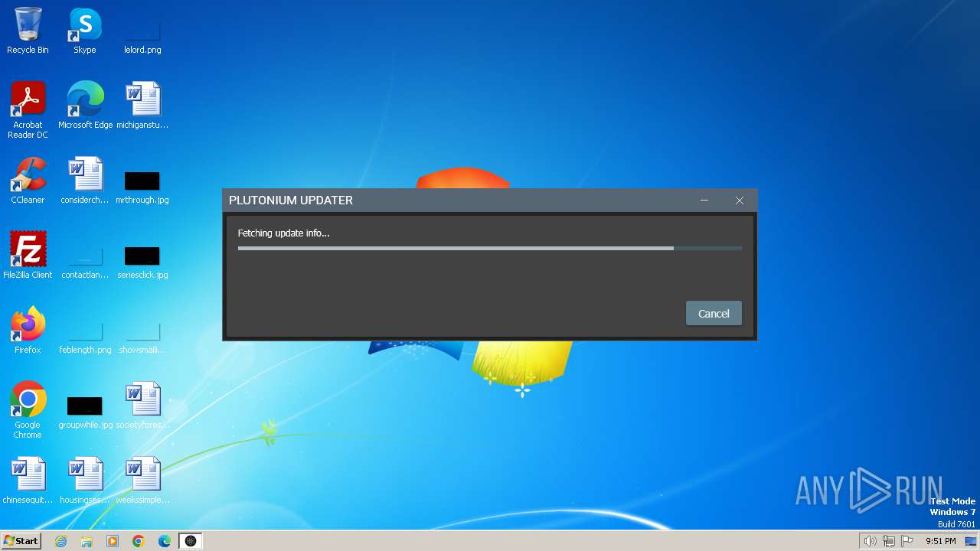Click the show desktop button

pyautogui.click(x=971, y=541)
